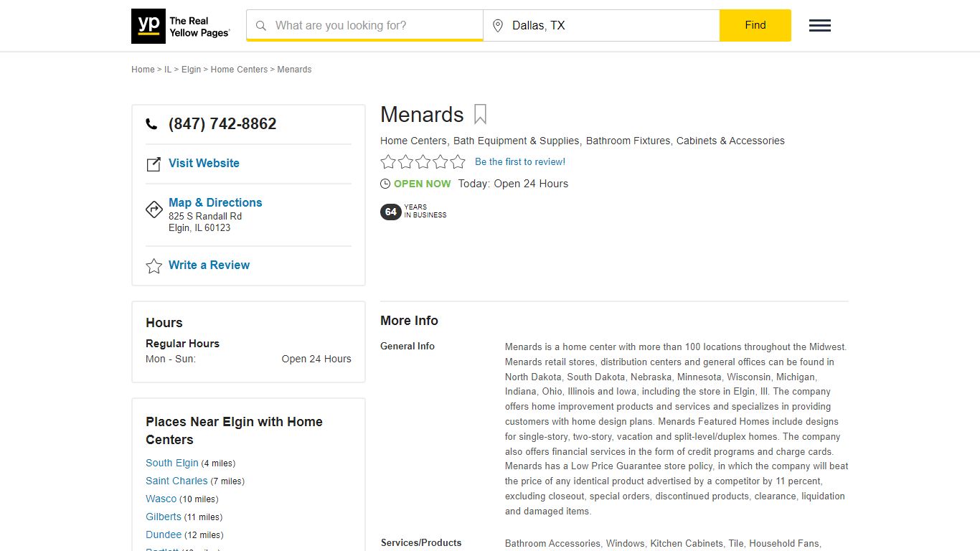Click the 64 years in business badge
Image resolution: width=980 pixels, height=551 pixels.
[x=413, y=212]
